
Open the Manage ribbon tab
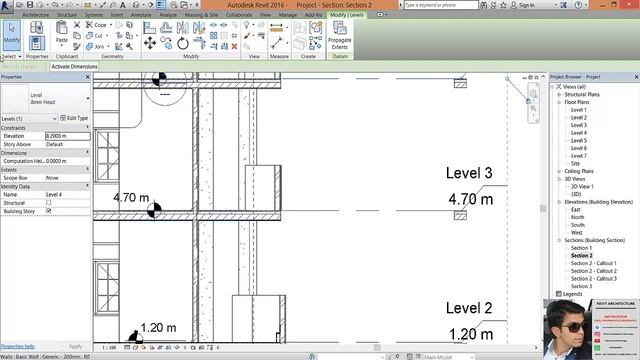[x=288, y=15]
